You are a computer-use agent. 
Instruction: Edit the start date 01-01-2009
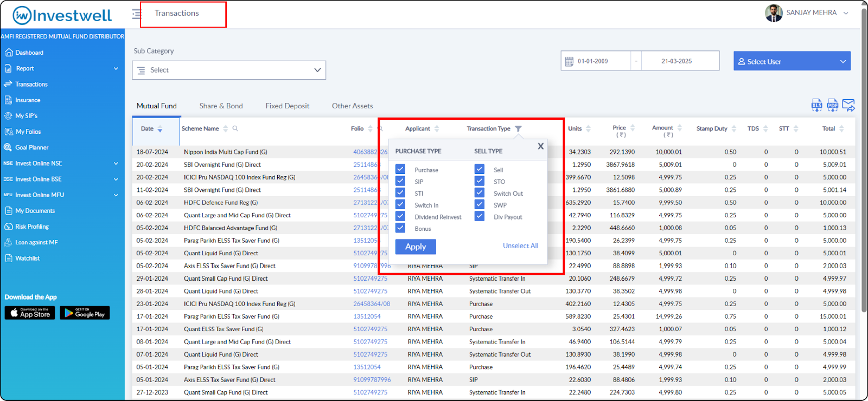593,61
